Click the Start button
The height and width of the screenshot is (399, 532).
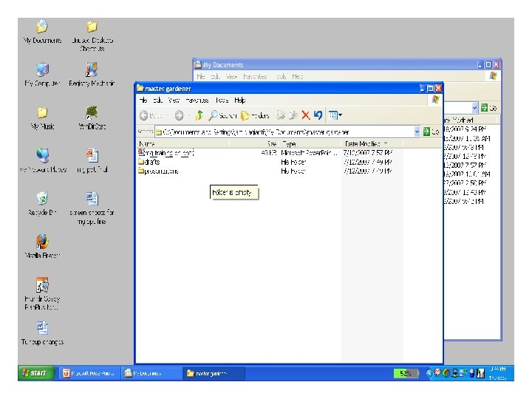tap(35, 373)
